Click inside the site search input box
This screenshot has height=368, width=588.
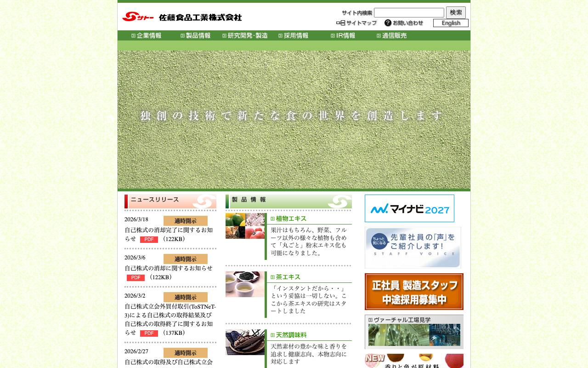408,12
